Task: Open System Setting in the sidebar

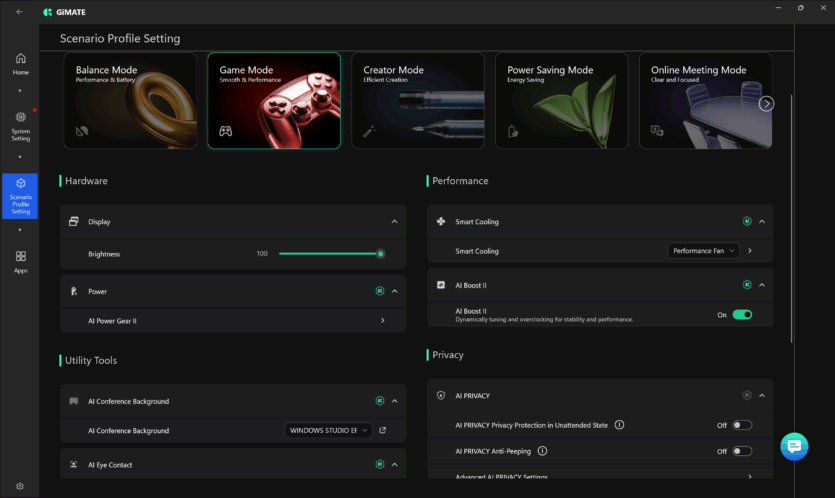Action: pyautogui.click(x=20, y=125)
